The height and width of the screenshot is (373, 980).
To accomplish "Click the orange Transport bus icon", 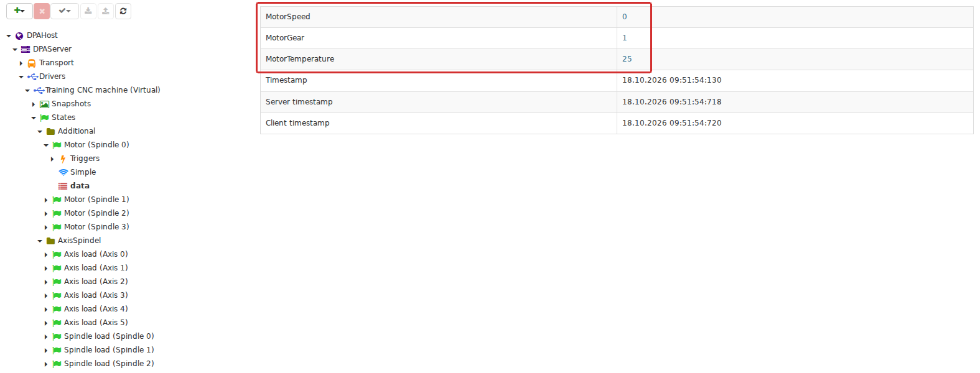I will pyautogui.click(x=32, y=63).
